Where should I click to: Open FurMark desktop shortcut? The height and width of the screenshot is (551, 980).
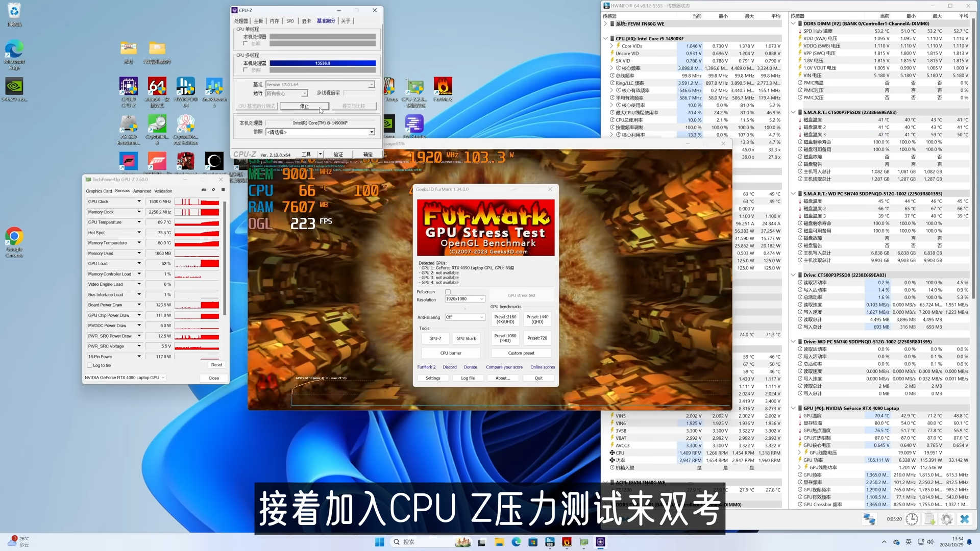pos(443,89)
